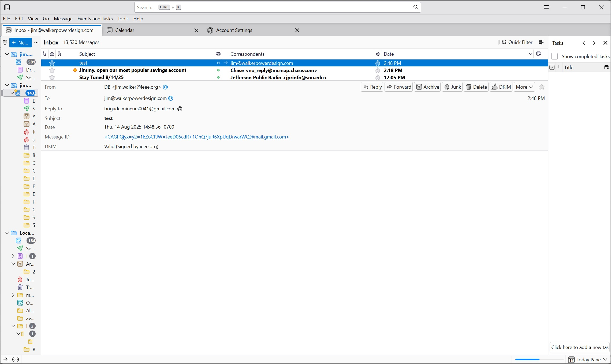Open the More actions dropdown
This screenshot has height=364, width=611.
click(x=524, y=87)
